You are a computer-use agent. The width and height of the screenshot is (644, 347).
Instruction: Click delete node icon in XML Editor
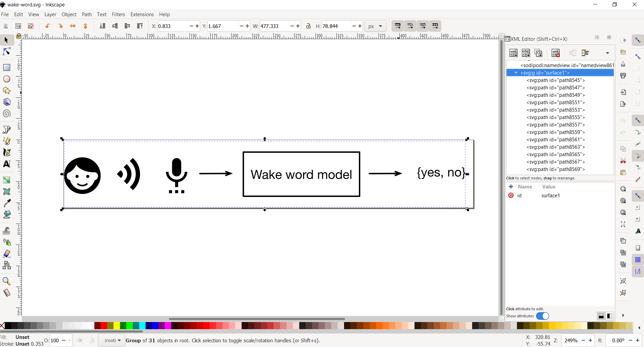(555, 53)
